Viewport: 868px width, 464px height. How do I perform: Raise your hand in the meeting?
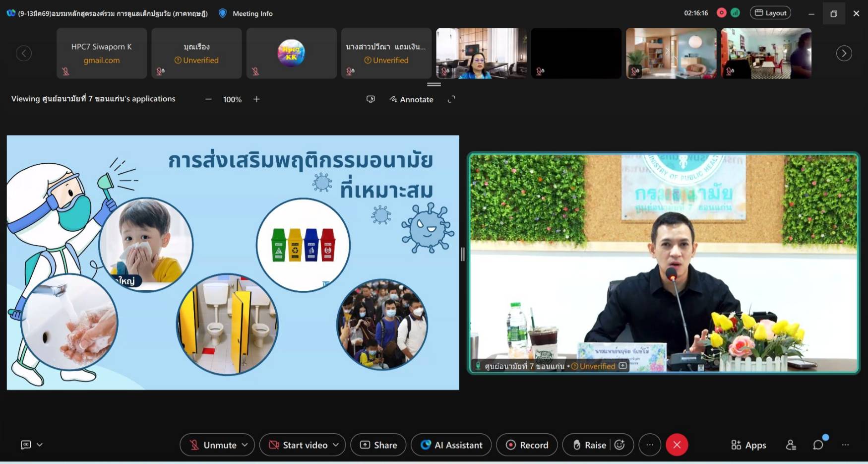[x=589, y=445]
